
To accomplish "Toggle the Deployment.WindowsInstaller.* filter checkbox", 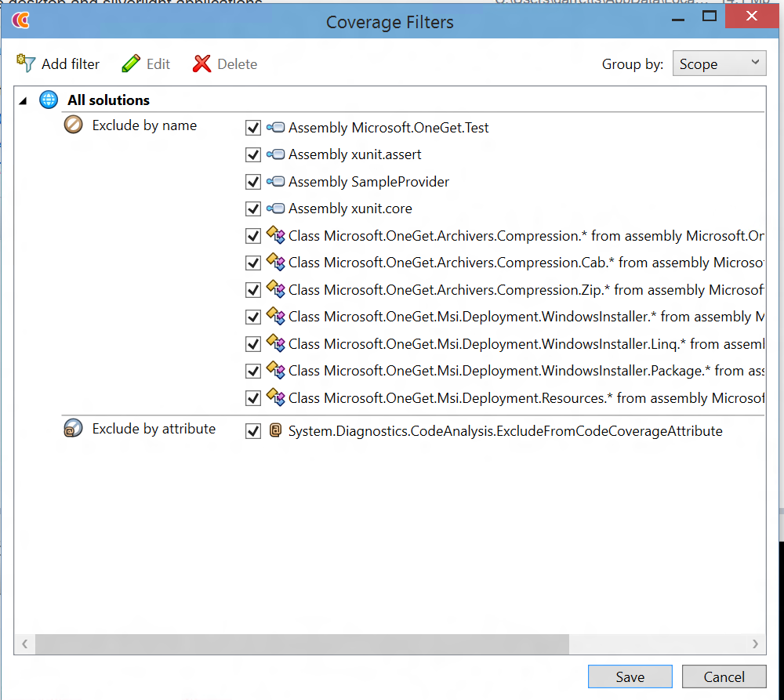I will tap(253, 317).
